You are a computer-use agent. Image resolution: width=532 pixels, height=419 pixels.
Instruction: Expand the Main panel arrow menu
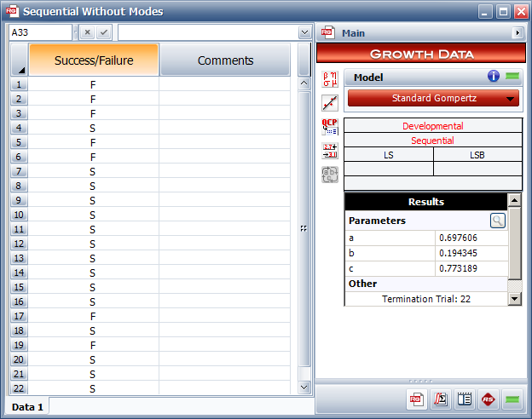coord(517,33)
